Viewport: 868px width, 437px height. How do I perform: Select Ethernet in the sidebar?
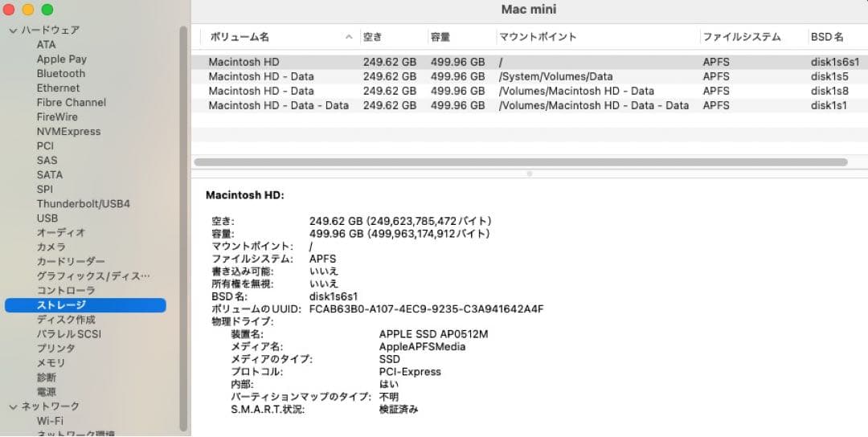click(58, 88)
